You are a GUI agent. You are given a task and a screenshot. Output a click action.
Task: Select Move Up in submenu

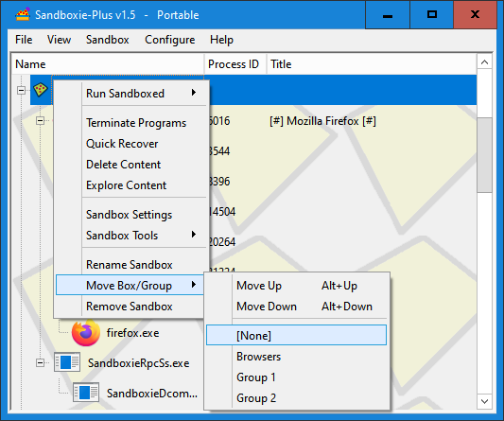[x=296, y=286]
